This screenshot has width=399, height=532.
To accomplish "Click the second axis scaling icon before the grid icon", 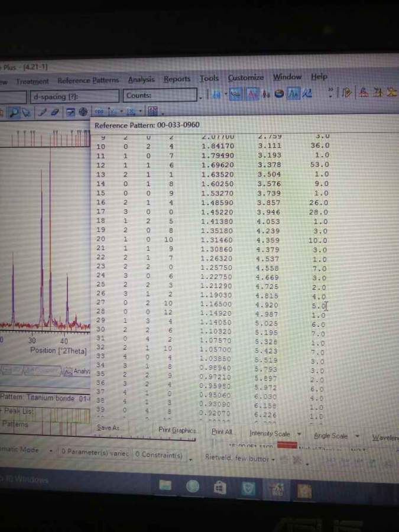I will pos(131,111).
